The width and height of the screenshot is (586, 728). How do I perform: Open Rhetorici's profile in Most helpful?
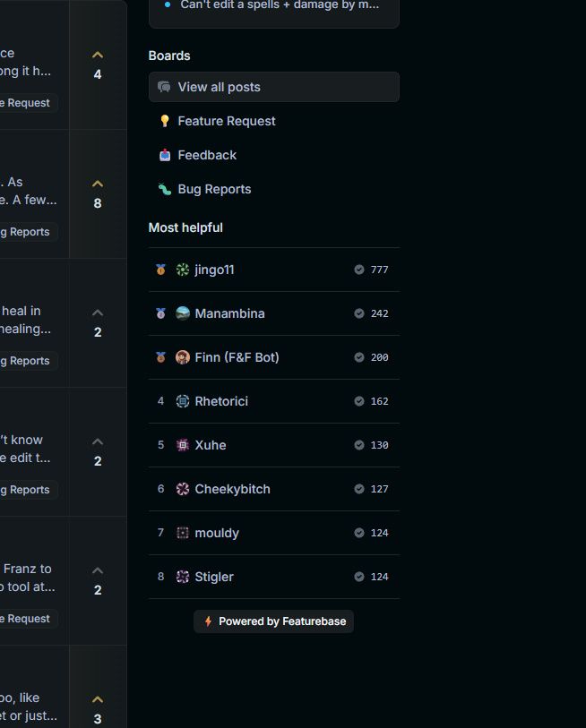tap(273, 401)
